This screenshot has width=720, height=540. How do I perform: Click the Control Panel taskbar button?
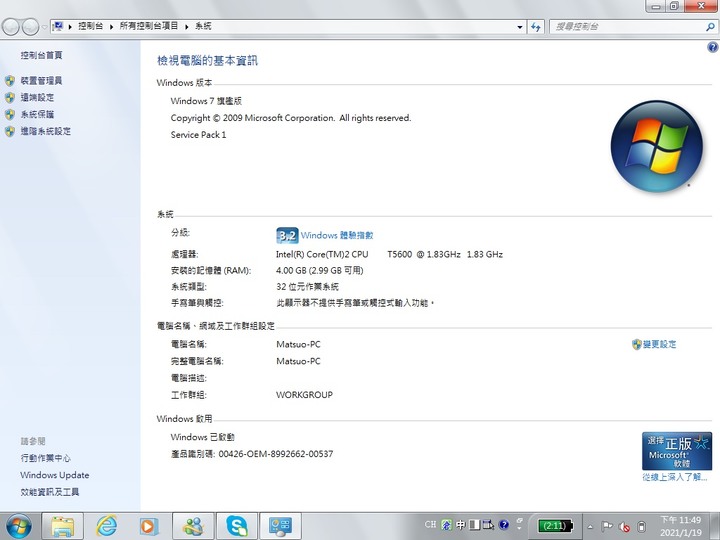281,526
